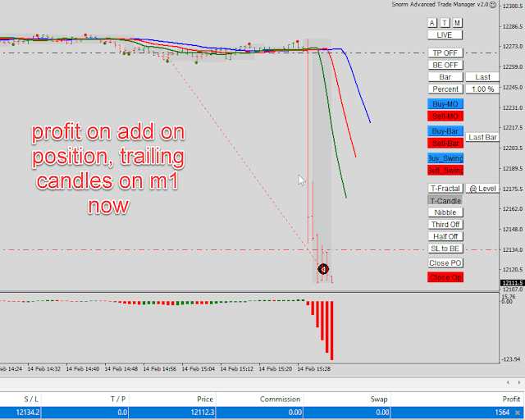The height and width of the screenshot is (420, 525).
Task: Click the red Close Op button
Action: pyautogui.click(x=445, y=277)
